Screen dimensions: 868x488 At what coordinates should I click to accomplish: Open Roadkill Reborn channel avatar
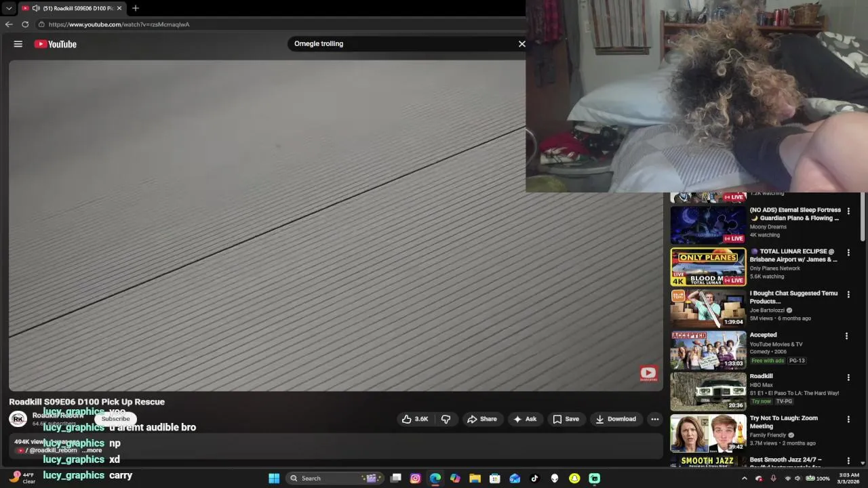click(x=18, y=419)
